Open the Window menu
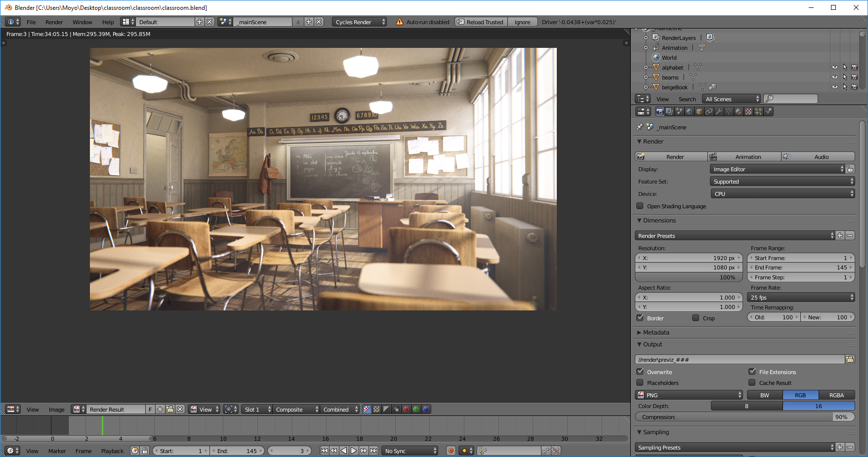Screen dimensions: 868x457 click(83, 22)
